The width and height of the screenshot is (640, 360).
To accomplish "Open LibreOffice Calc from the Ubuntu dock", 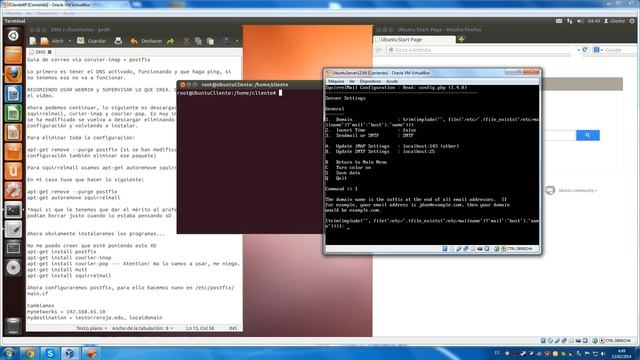I will coord(13,113).
